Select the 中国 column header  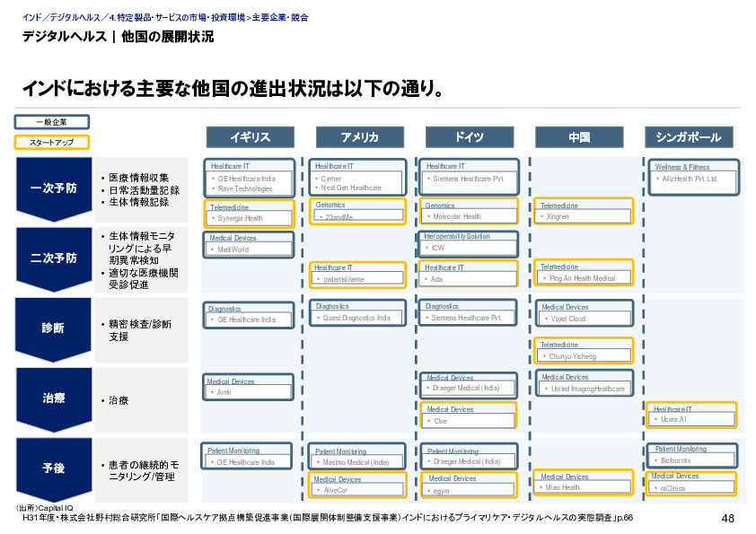pos(579,137)
